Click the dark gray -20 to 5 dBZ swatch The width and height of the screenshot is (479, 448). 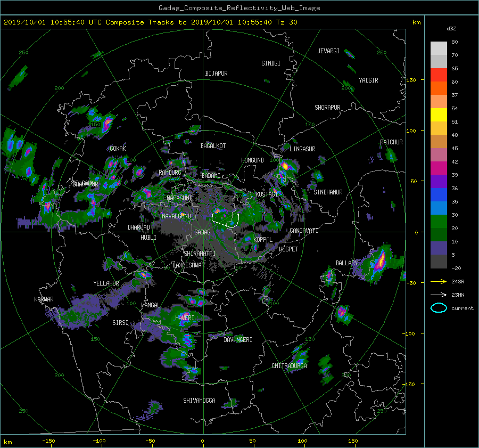[439, 262]
